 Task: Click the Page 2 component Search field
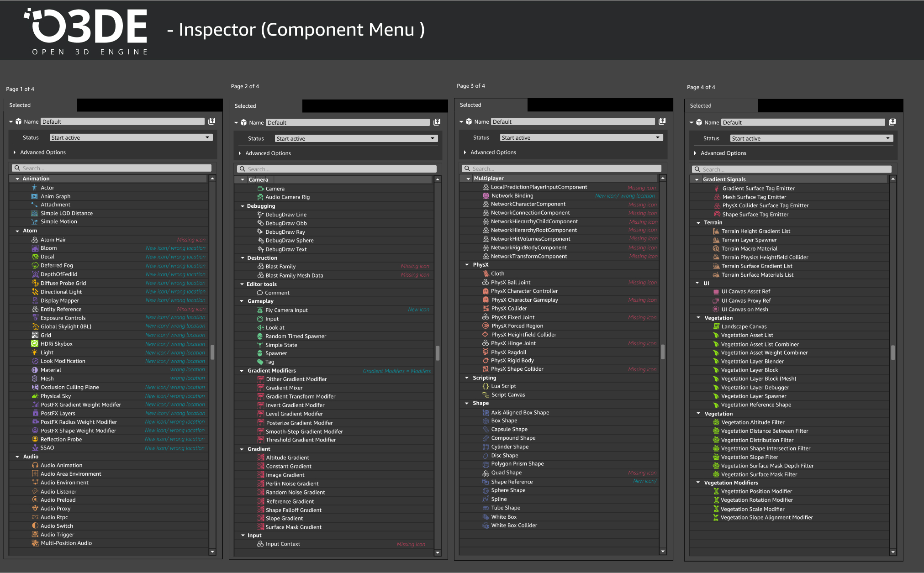pyautogui.click(x=338, y=169)
